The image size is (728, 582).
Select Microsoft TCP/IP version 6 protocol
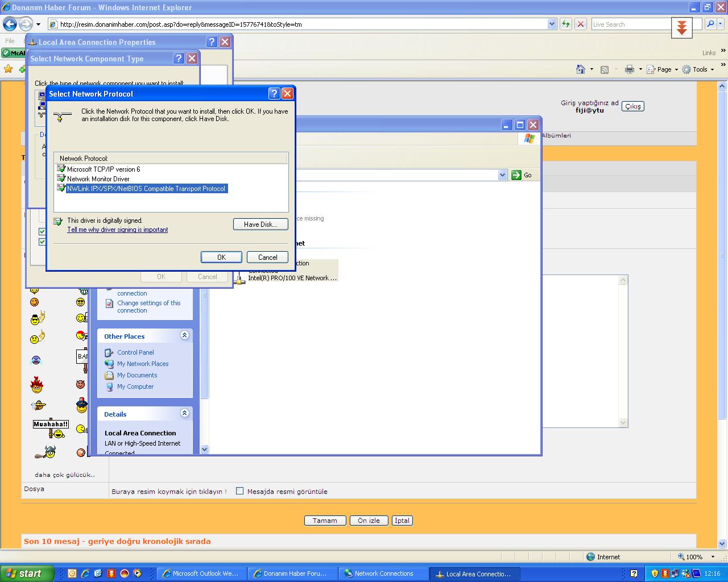(x=104, y=169)
